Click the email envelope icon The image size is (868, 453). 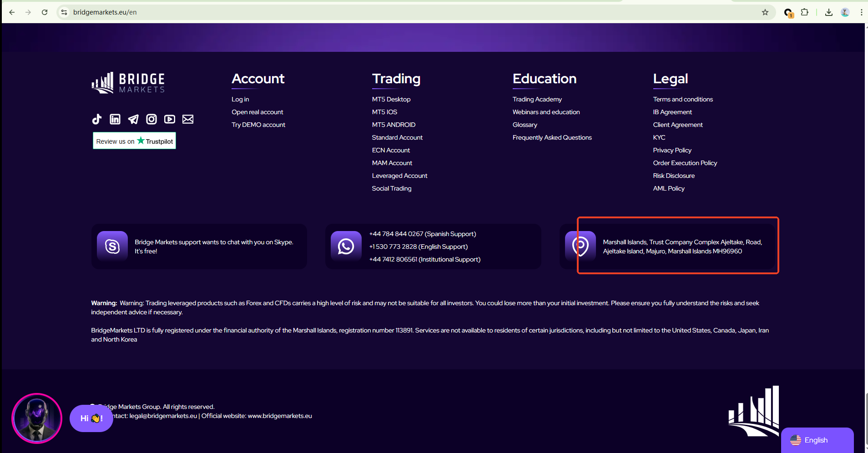(x=188, y=119)
